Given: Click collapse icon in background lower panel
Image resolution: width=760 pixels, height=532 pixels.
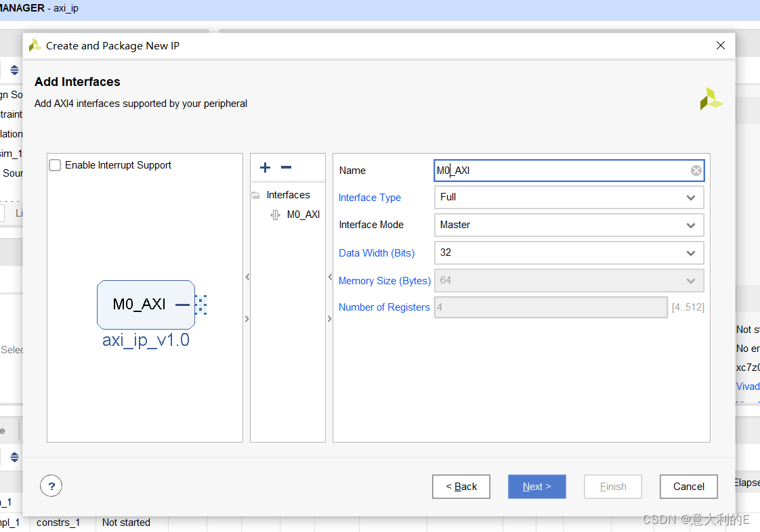Looking at the screenshot, I should (14, 457).
